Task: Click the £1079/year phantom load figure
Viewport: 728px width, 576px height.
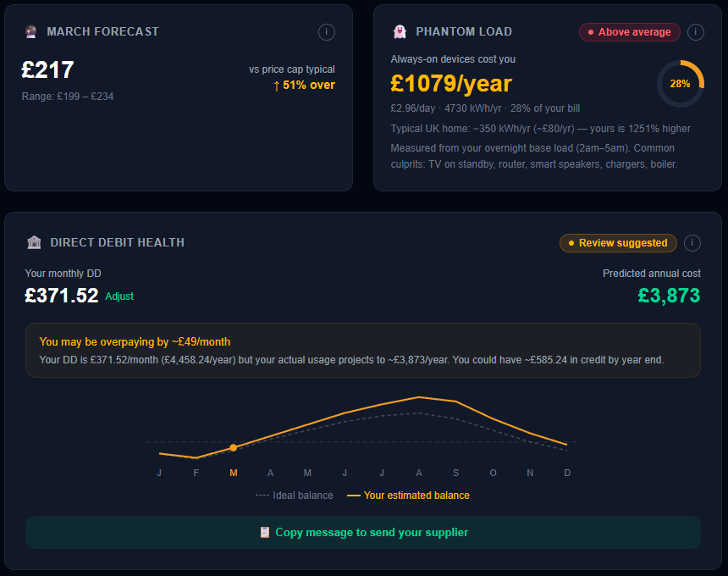Action: [451, 84]
